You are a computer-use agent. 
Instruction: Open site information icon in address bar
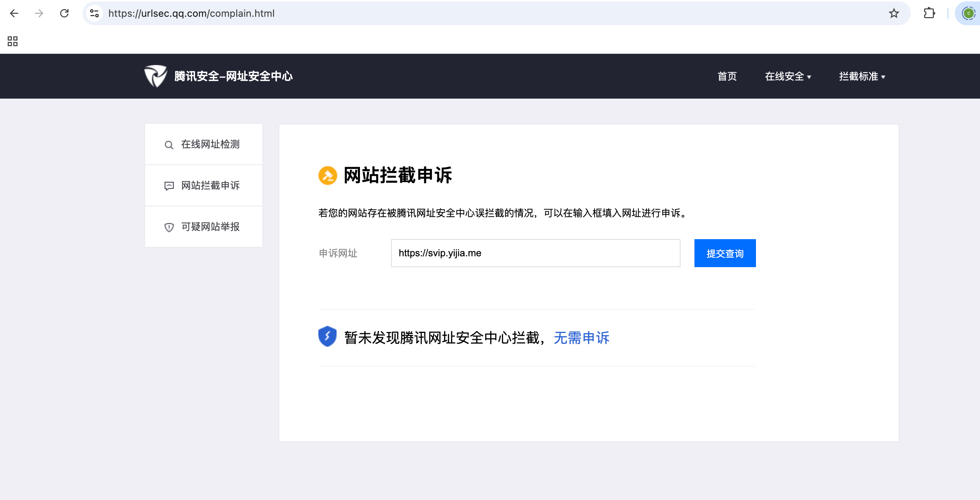(x=94, y=13)
